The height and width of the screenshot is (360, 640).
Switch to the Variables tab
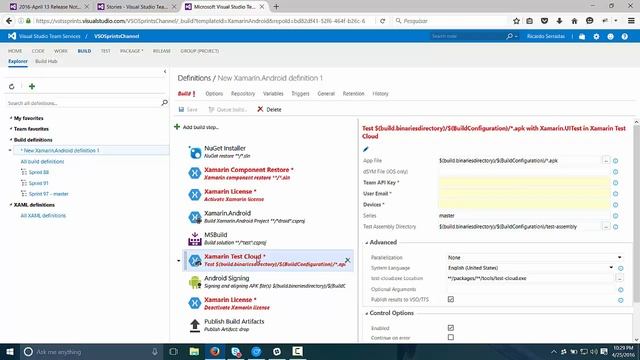tap(273, 93)
